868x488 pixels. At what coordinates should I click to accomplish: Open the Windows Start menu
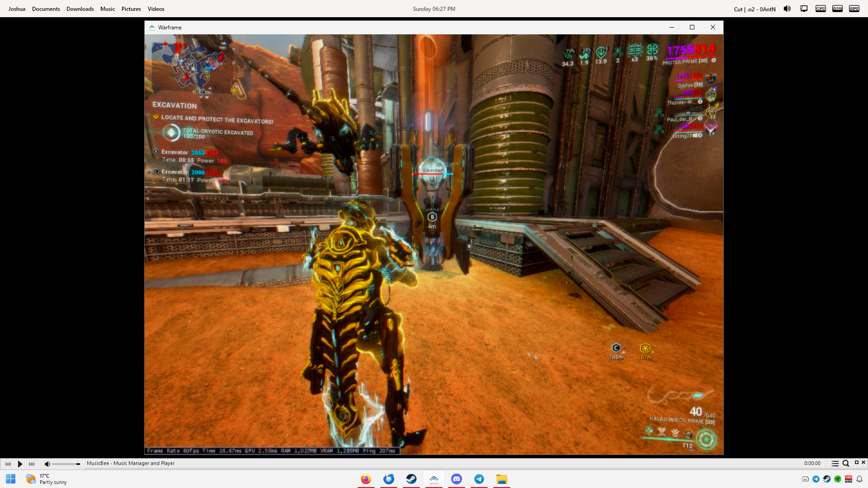pyautogui.click(x=11, y=479)
